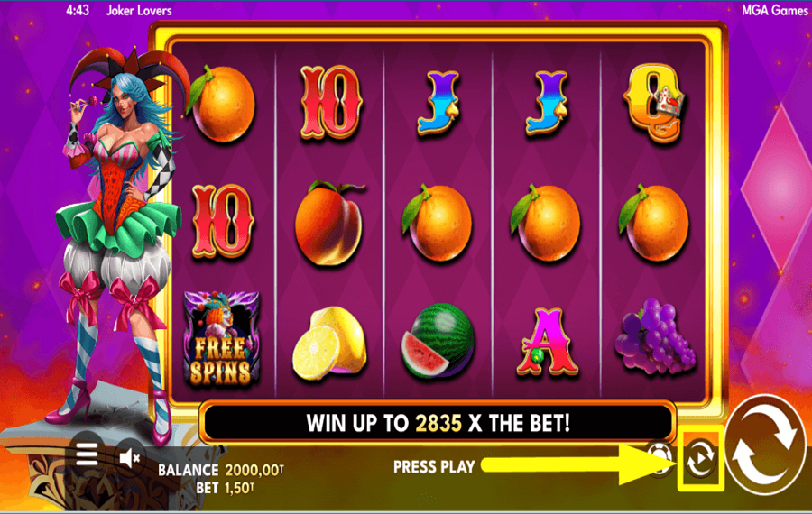The height and width of the screenshot is (514, 812).
Task: Toggle the muted sound speaker icon
Action: [129, 457]
